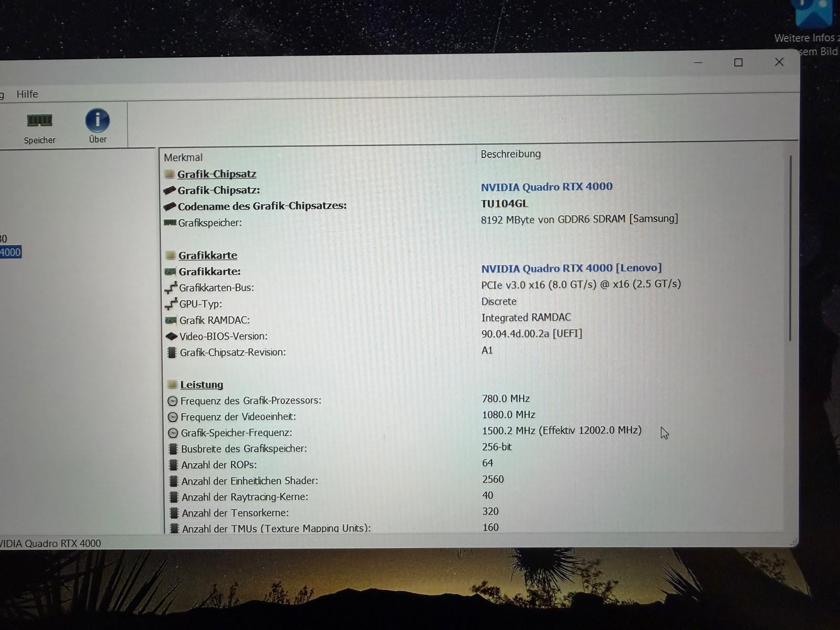Click the Grafikkarte section heading
The image size is (840, 630).
click(x=208, y=255)
